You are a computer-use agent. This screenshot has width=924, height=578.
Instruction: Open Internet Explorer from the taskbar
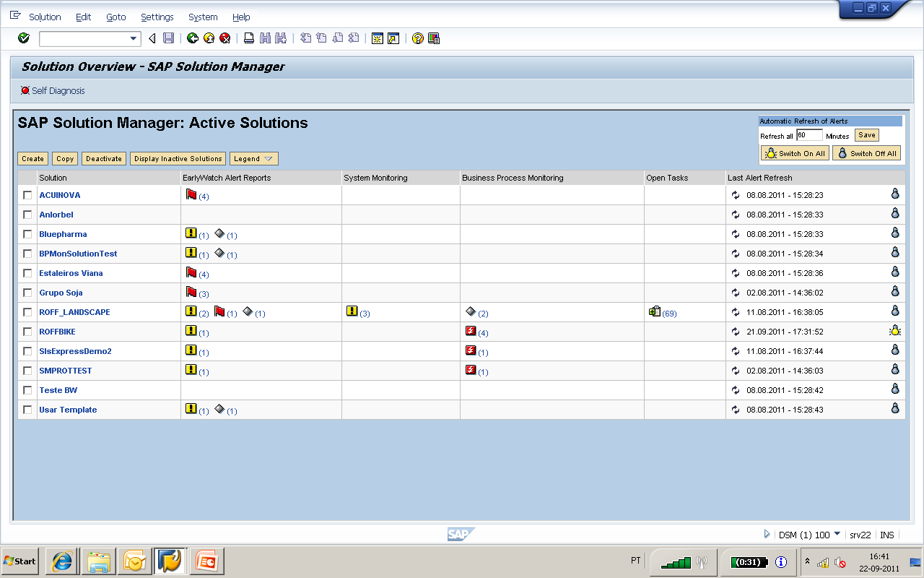[62, 561]
